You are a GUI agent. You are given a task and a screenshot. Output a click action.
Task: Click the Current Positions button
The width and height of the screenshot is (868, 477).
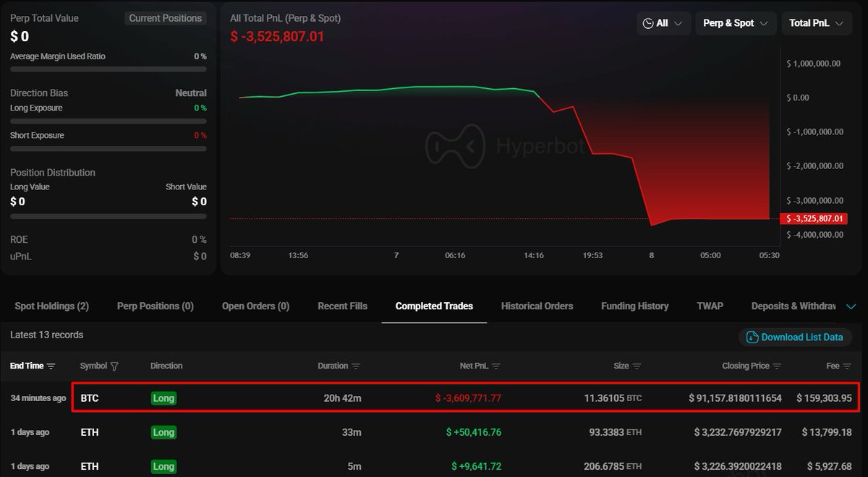[166, 18]
